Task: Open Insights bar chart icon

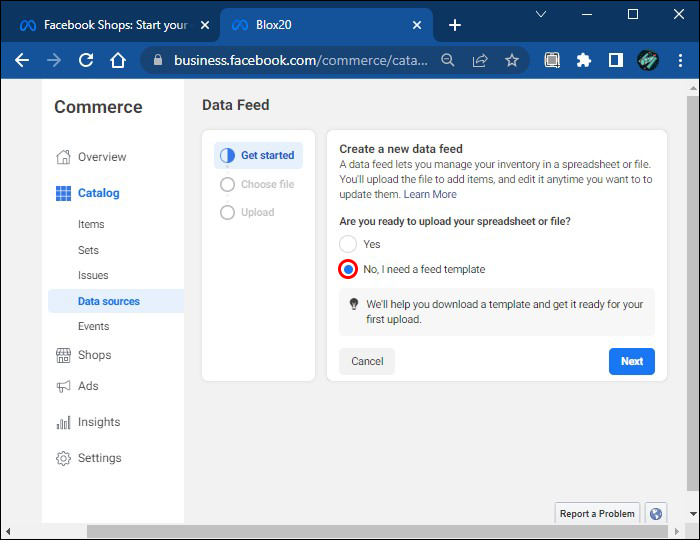Action: [x=64, y=422]
